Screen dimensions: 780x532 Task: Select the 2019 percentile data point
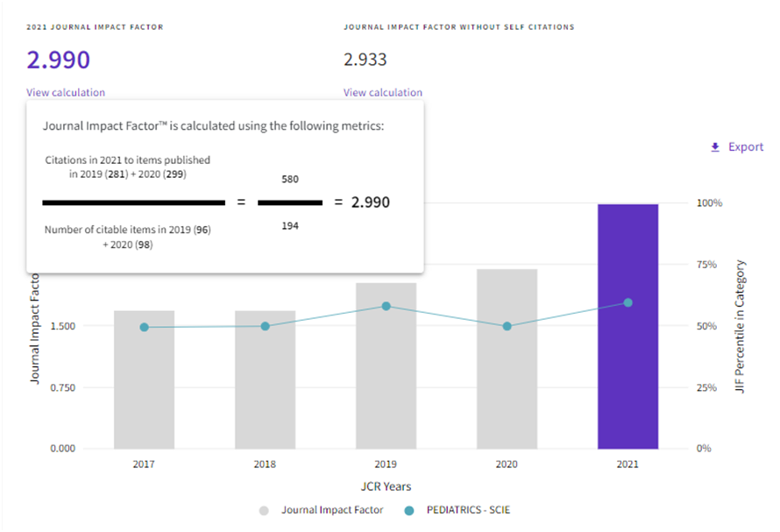386,306
